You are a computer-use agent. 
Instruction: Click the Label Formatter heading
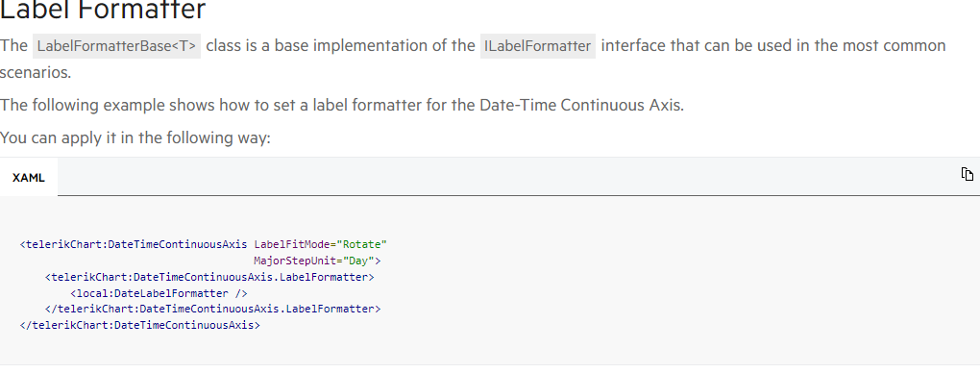click(x=103, y=10)
